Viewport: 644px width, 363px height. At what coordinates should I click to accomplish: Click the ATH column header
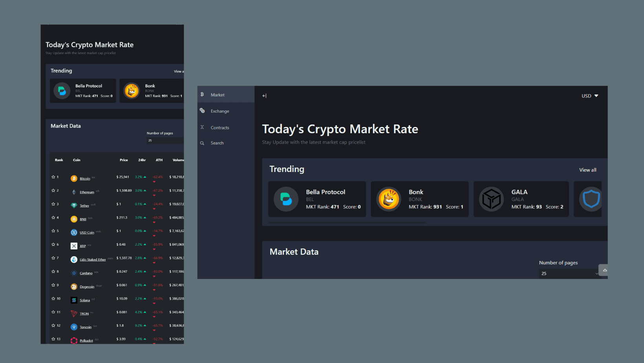159,160
